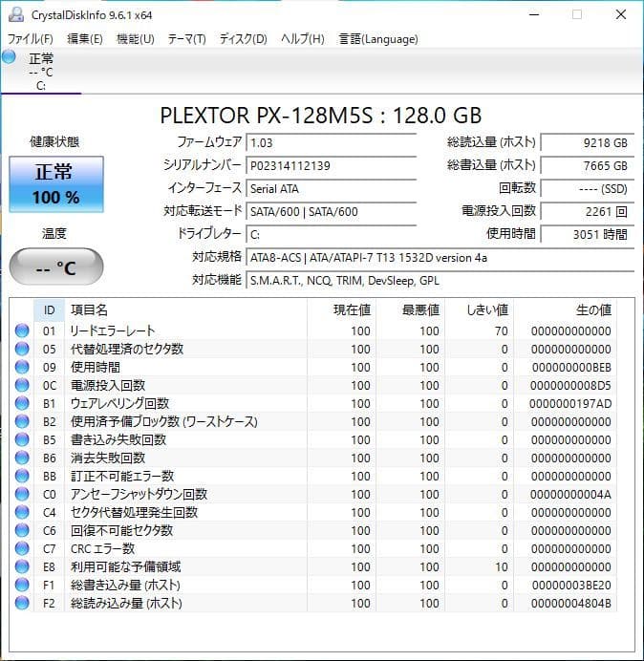Click status orb for C6 回復不可能セクタ数
Viewport: 644px width, 661px height.
(22, 530)
